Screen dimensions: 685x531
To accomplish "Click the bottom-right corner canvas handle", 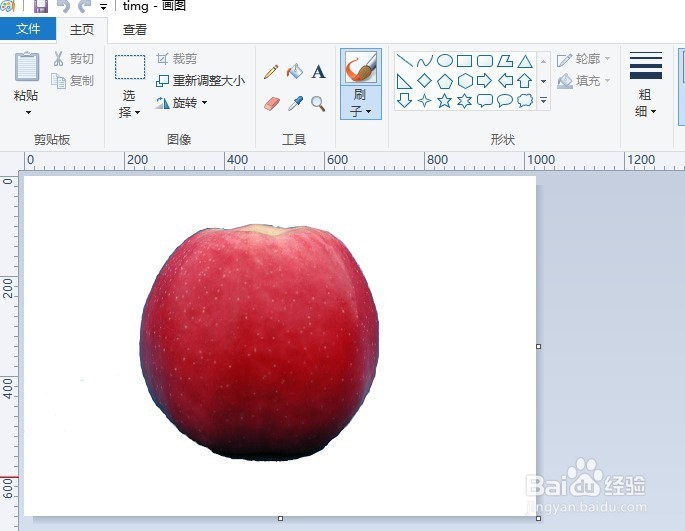I will [539, 518].
